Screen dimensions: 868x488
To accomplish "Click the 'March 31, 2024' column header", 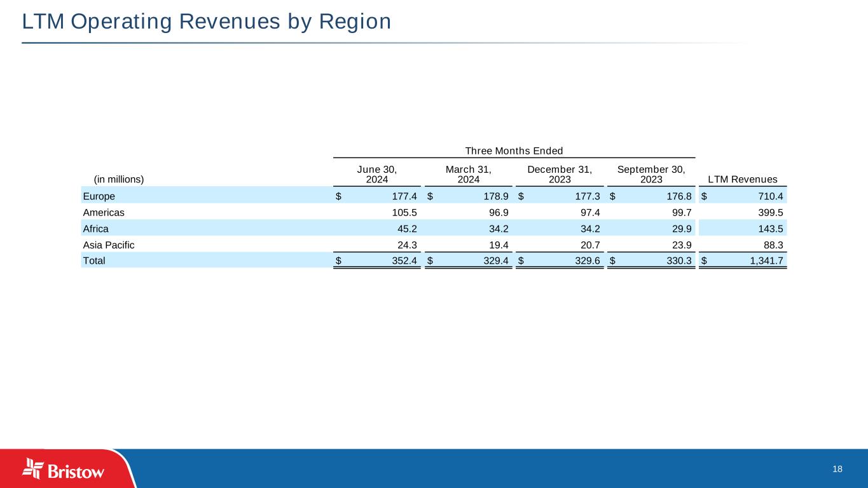I will click(468, 174).
